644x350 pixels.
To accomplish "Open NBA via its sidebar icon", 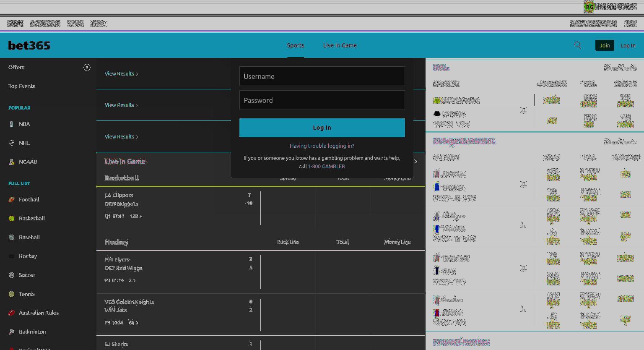I will point(11,124).
